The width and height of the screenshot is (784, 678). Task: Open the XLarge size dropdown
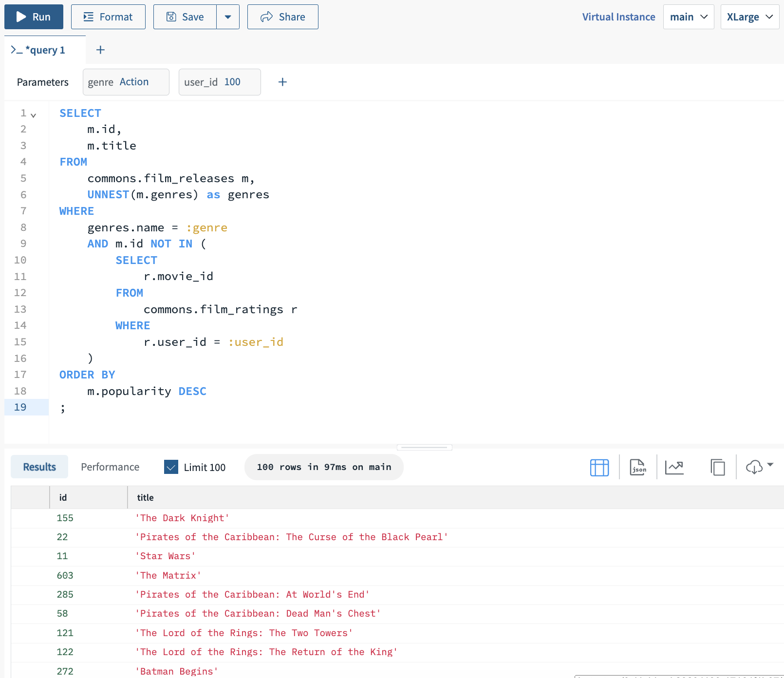click(750, 17)
